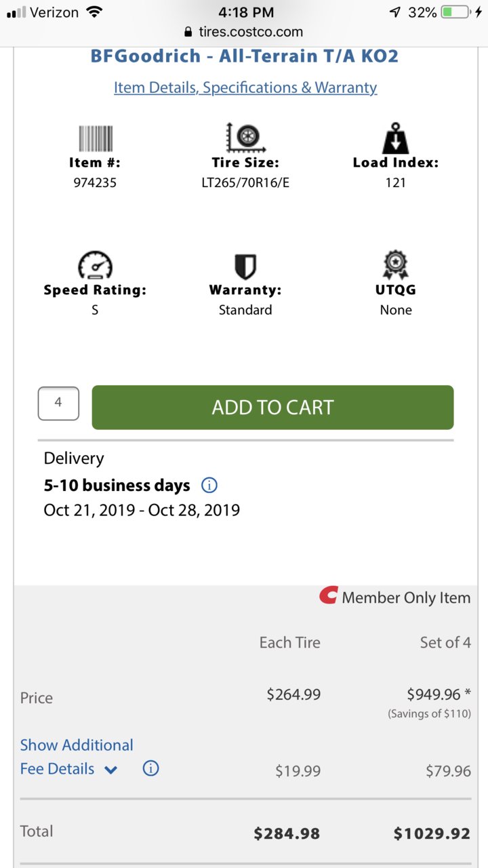Tap the battery indicator in status bar
The width and height of the screenshot is (488, 868).
455,12
